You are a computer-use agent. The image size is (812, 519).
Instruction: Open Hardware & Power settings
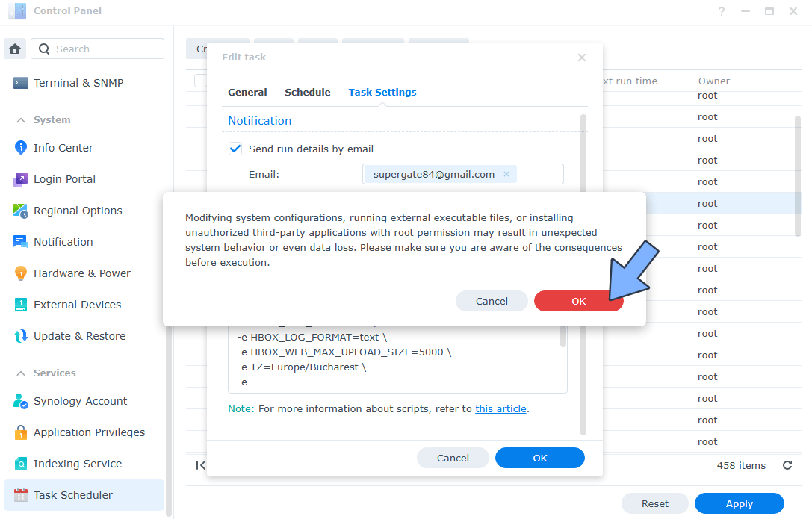tap(84, 273)
